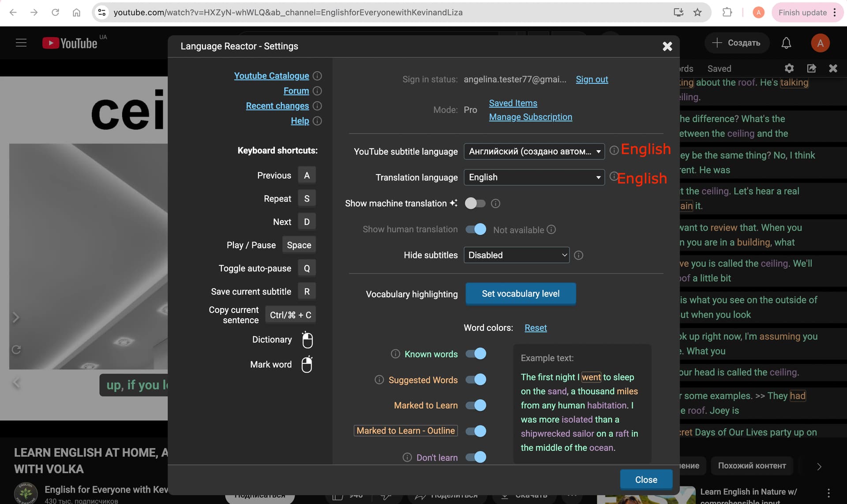Open the browser extensions puzzle icon
Viewport: 847px width, 504px height.
pyautogui.click(x=727, y=12)
